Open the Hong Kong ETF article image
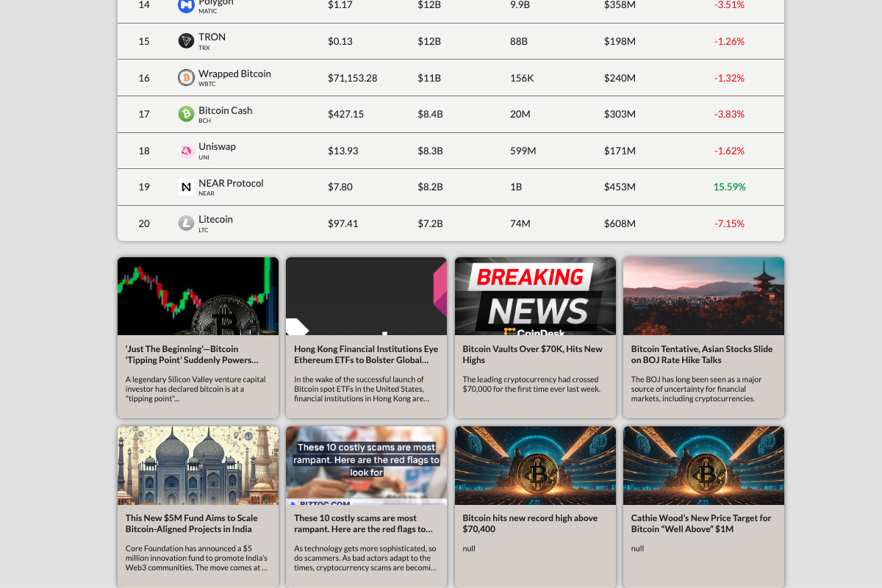The width and height of the screenshot is (882, 588). [x=366, y=296]
